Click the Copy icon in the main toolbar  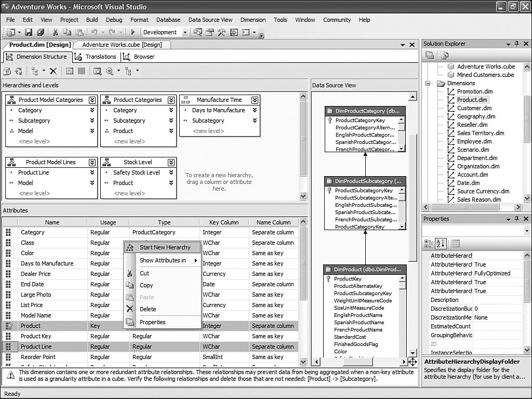point(67,32)
